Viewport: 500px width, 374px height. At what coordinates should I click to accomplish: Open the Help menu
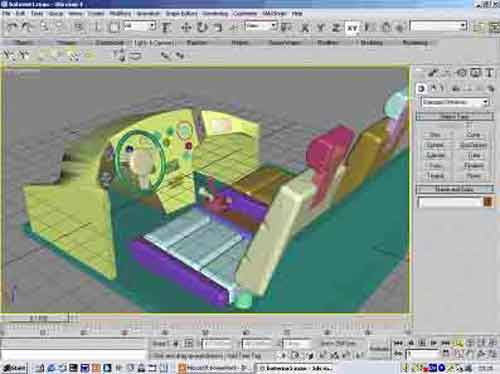click(x=297, y=13)
